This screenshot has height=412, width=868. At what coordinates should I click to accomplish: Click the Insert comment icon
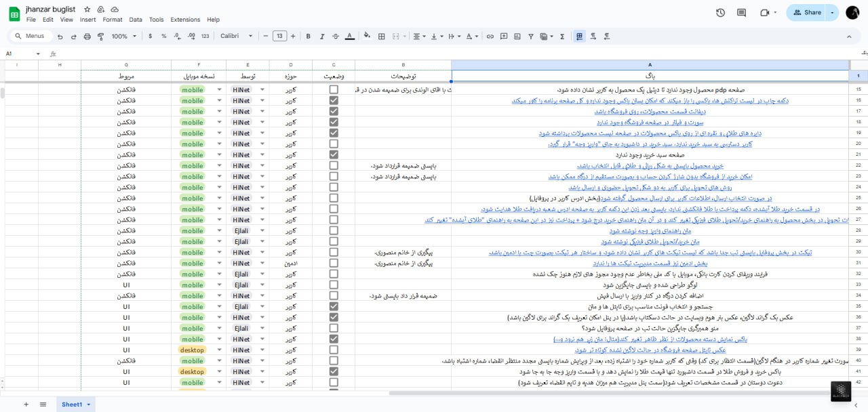[x=504, y=37]
